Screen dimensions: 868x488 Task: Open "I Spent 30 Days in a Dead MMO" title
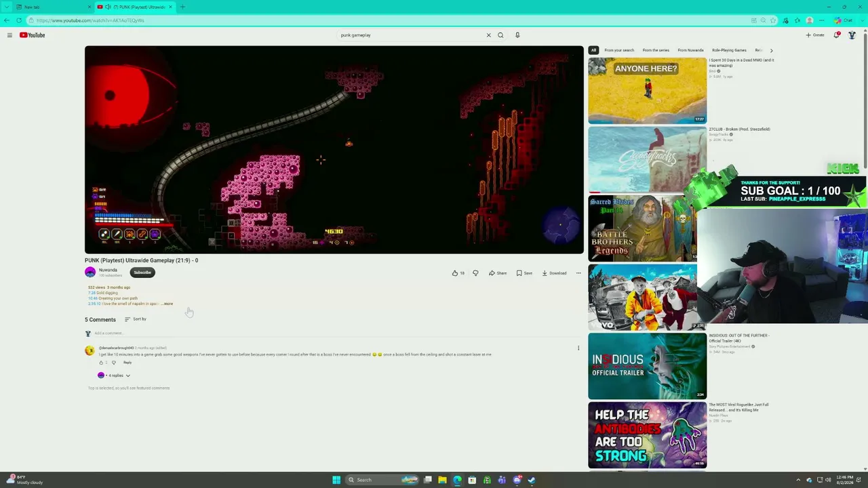pos(741,63)
